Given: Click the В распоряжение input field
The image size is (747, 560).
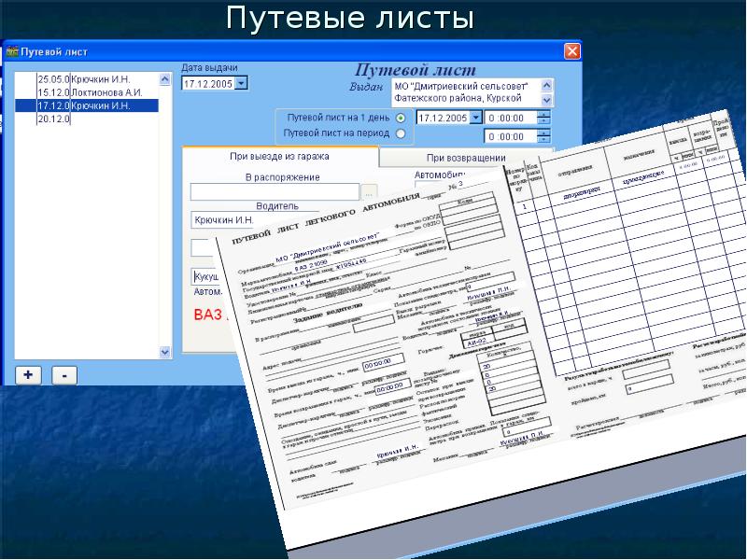Looking at the screenshot, I should [275, 192].
